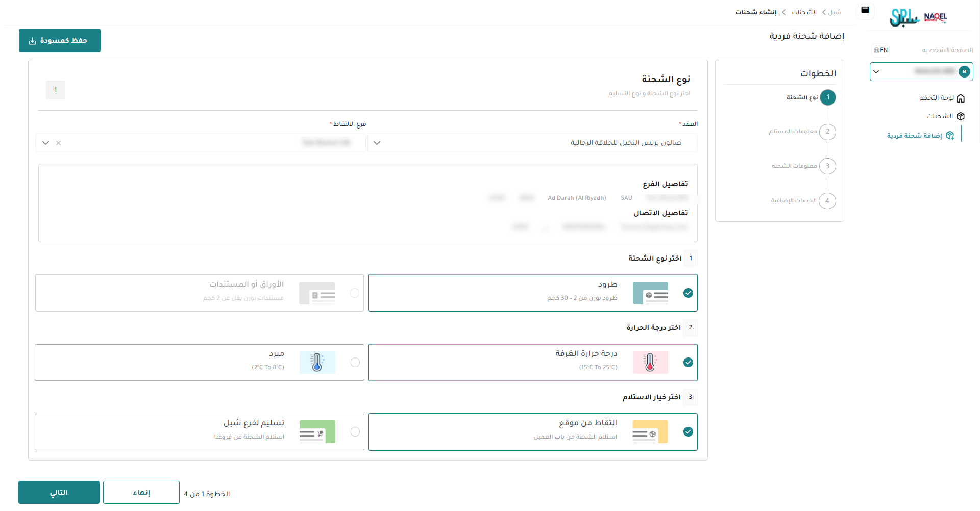Screen dimensions: 980x511
Task: Click the sidebar collapse icon
Action: click(x=865, y=10)
